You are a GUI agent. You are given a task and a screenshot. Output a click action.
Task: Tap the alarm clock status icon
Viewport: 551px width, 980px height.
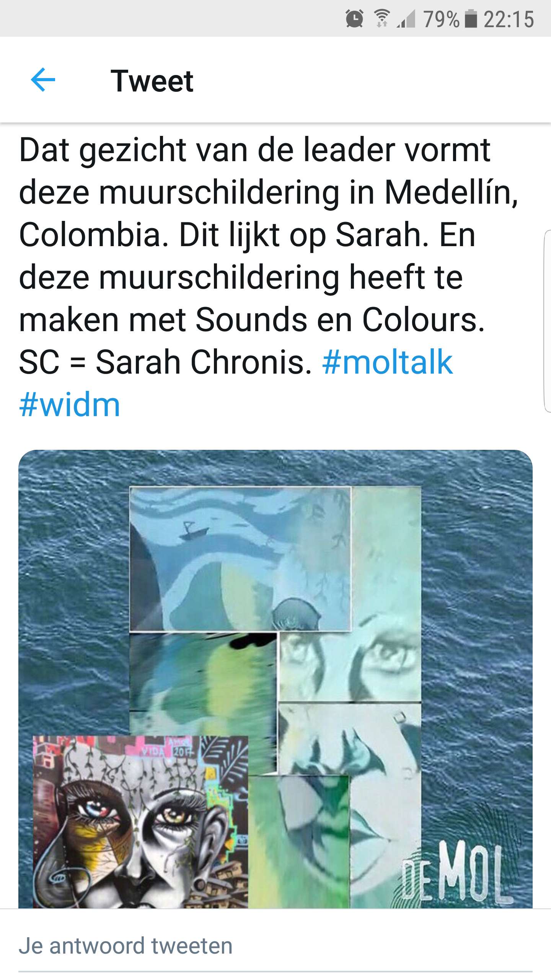click(354, 19)
